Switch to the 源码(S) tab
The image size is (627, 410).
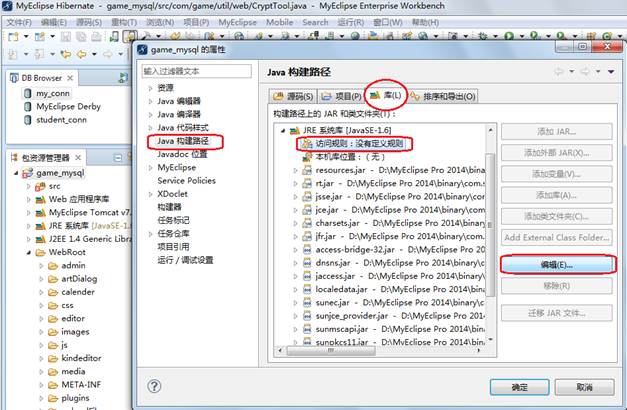(293, 96)
